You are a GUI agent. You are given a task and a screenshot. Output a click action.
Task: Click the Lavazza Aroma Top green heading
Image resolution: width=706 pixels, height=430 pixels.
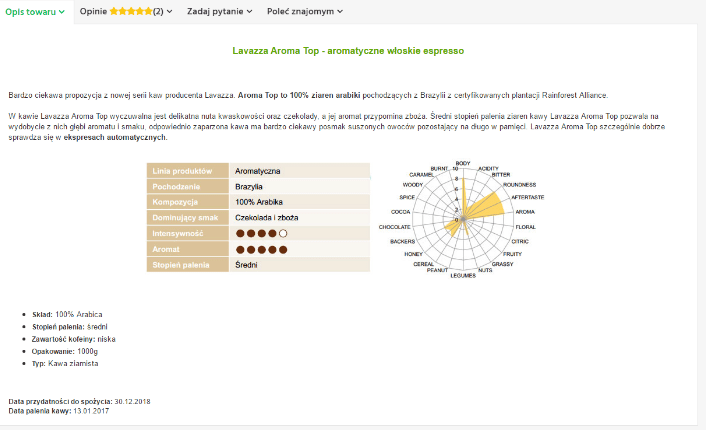pyautogui.click(x=348, y=51)
